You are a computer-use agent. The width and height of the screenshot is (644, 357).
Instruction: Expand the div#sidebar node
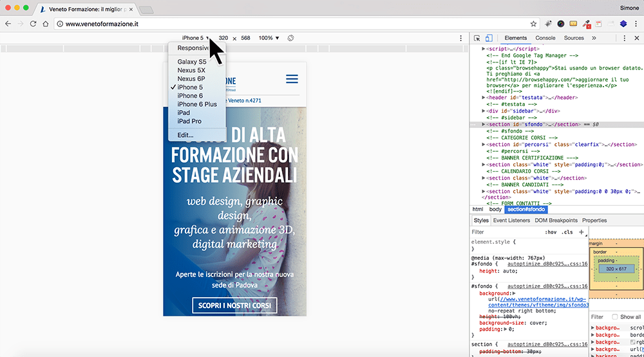[x=484, y=111]
